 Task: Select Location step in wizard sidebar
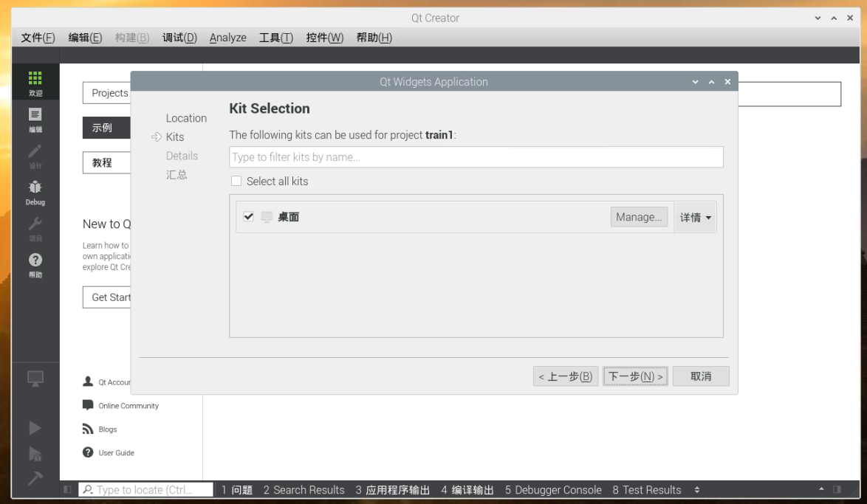[186, 118]
